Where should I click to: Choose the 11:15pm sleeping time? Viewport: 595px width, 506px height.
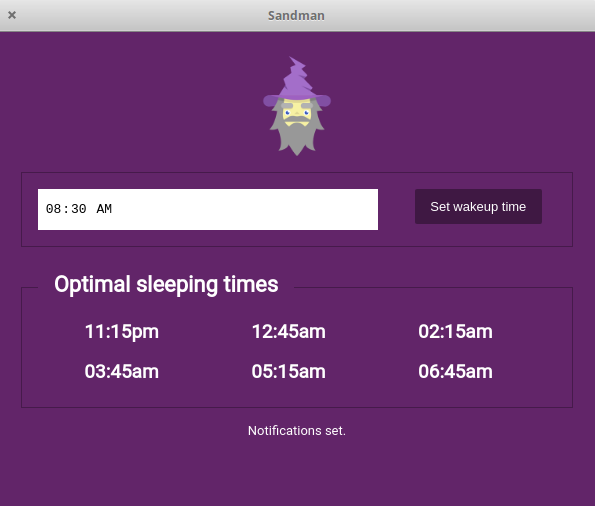122,331
